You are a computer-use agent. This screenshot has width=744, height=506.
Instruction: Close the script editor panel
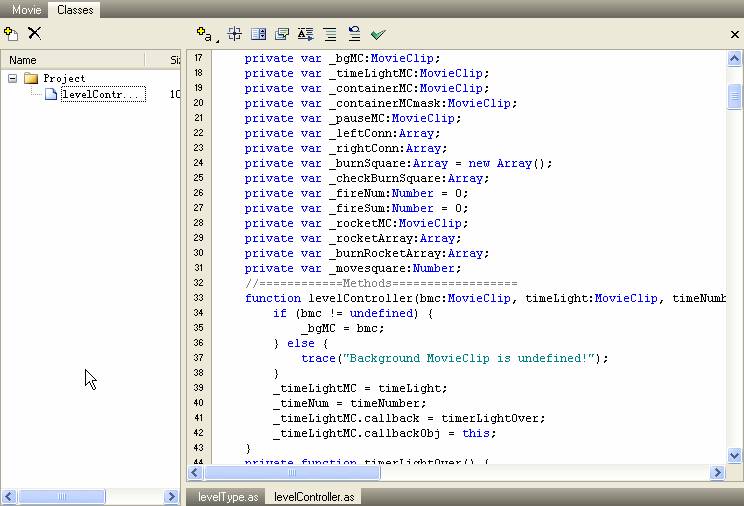click(x=735, y=34)
